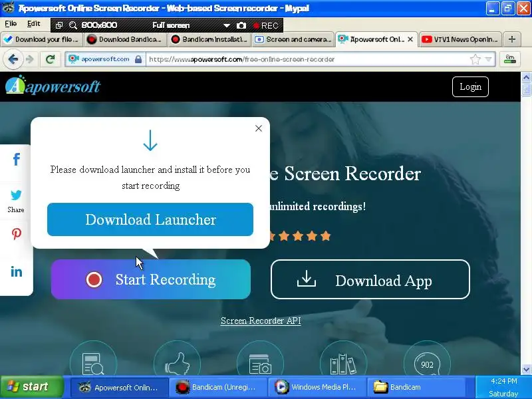This screenshot has width=532, height=399.
Task: Click the Start Recording button
Action: [x=151, y=279]
